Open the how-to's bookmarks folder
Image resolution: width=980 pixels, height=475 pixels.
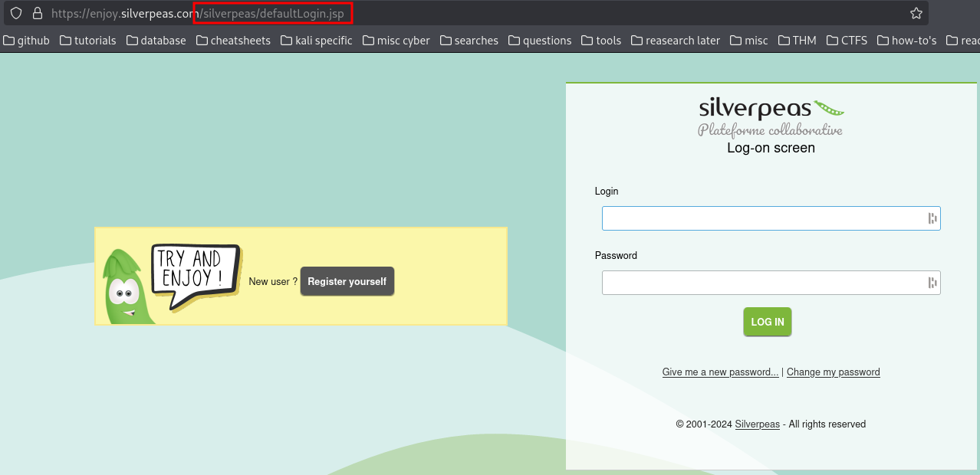point(907,41)
